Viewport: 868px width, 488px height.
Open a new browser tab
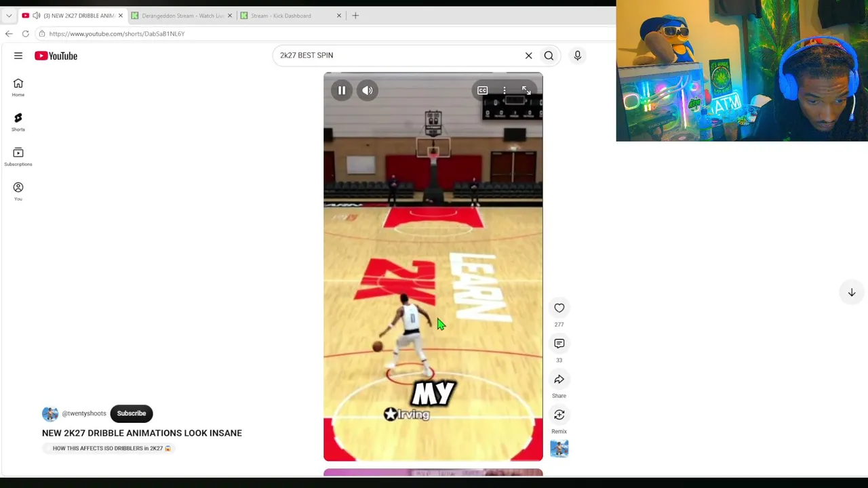pyautogui.click(x=355, y=16)
